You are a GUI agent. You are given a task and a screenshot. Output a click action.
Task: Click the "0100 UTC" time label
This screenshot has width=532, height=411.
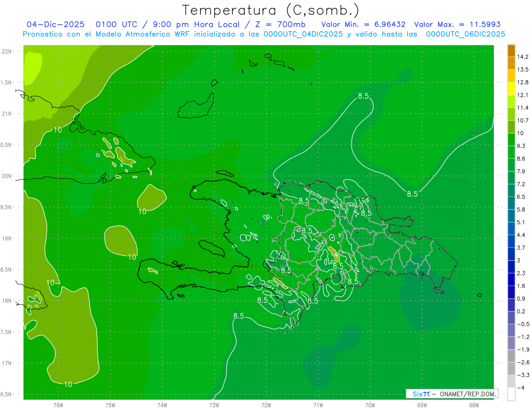coord(116,24)
